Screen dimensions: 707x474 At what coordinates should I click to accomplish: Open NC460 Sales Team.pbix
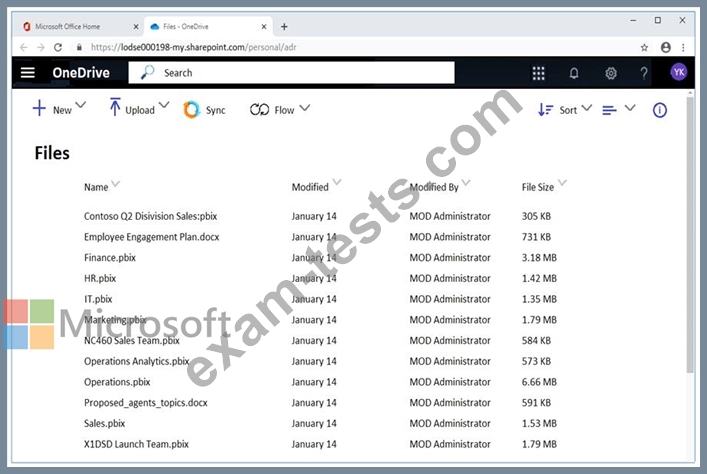point(132,341)
